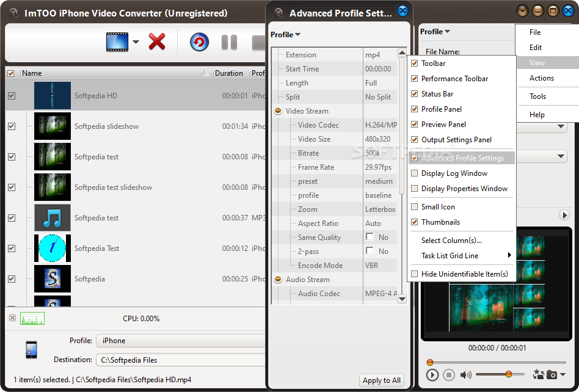The height and width of the screenshot is (392, 579).
Task: Click the snapshot camera icon
Action: point(552,375)
